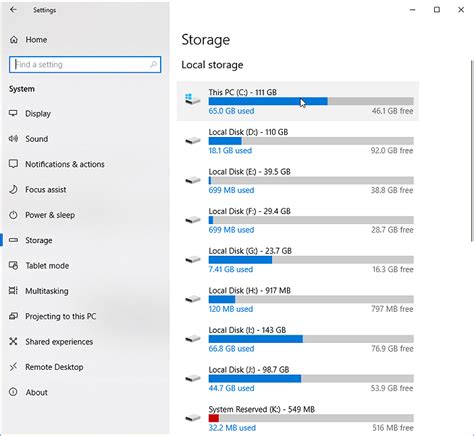Select the Projecting to this PC icon
The width and height of the screenshot is (474, 436).
[x=13, y=316]
